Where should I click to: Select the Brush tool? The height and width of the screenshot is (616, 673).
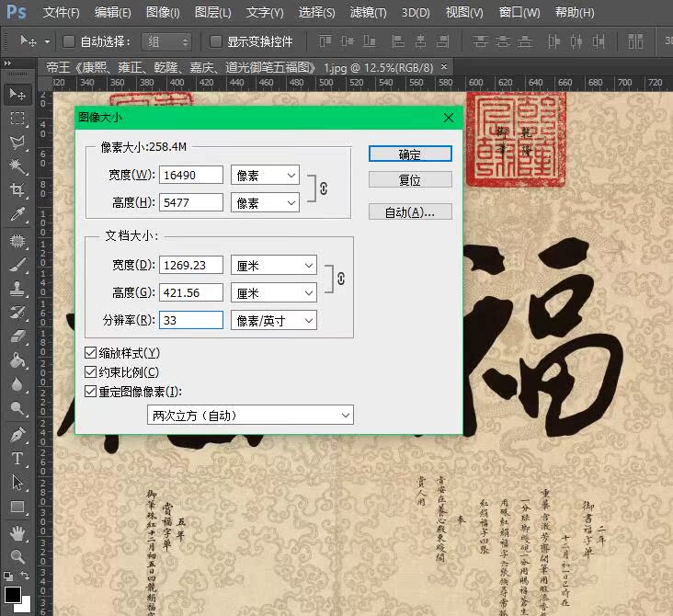click(x=17, y=265)
